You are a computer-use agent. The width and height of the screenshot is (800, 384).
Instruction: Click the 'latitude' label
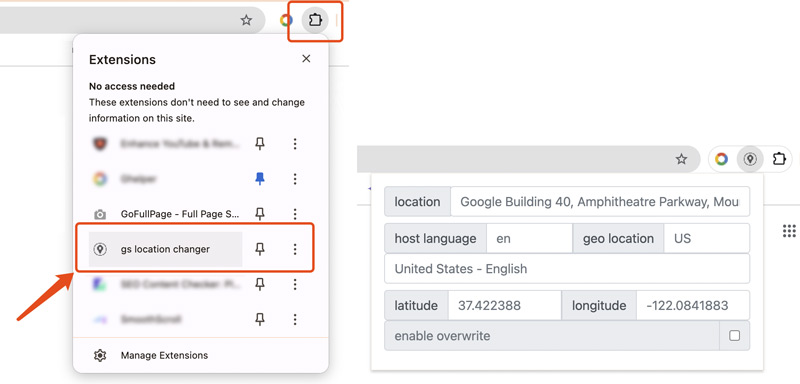(416, 305)
